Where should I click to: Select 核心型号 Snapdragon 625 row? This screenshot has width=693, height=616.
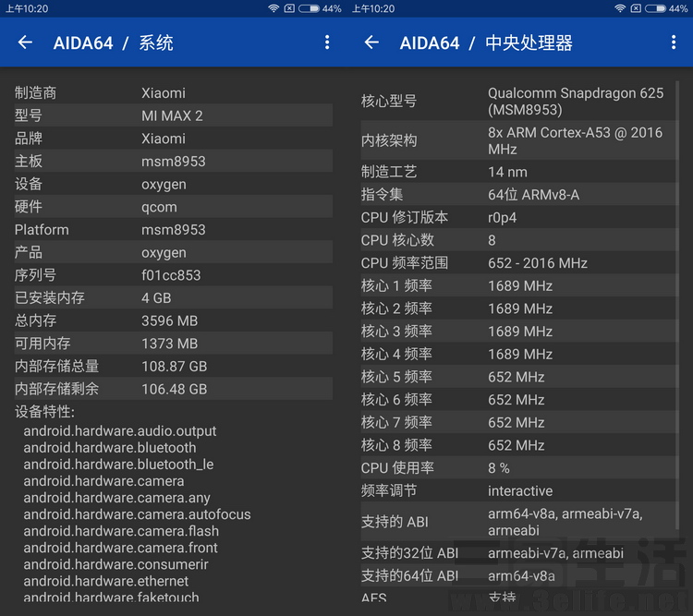pyautogui.click(x=518, y=102)
